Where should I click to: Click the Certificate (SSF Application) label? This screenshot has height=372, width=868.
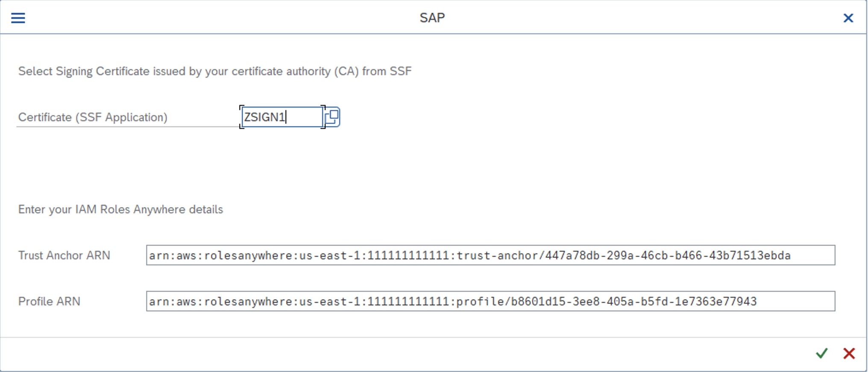tap(93, 117)
